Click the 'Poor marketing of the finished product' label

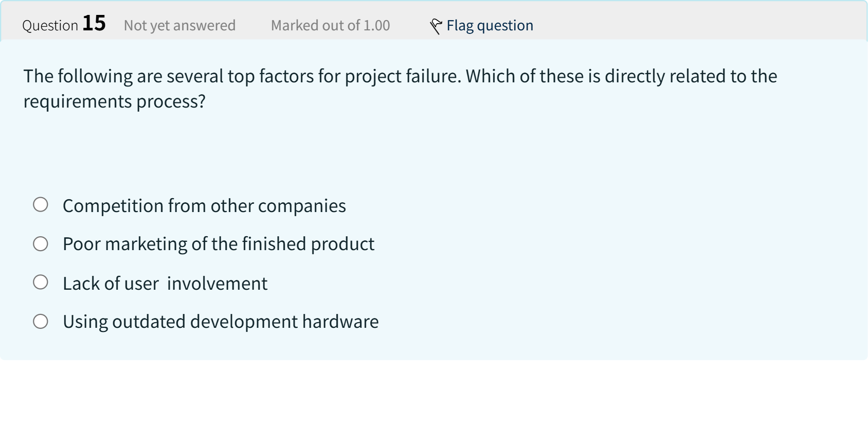[219, 244]
